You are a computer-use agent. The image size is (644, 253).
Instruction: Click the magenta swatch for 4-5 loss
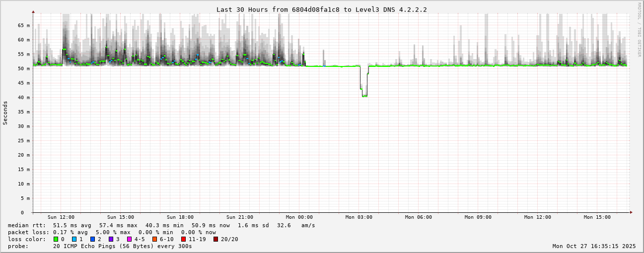tap(129, 239)
